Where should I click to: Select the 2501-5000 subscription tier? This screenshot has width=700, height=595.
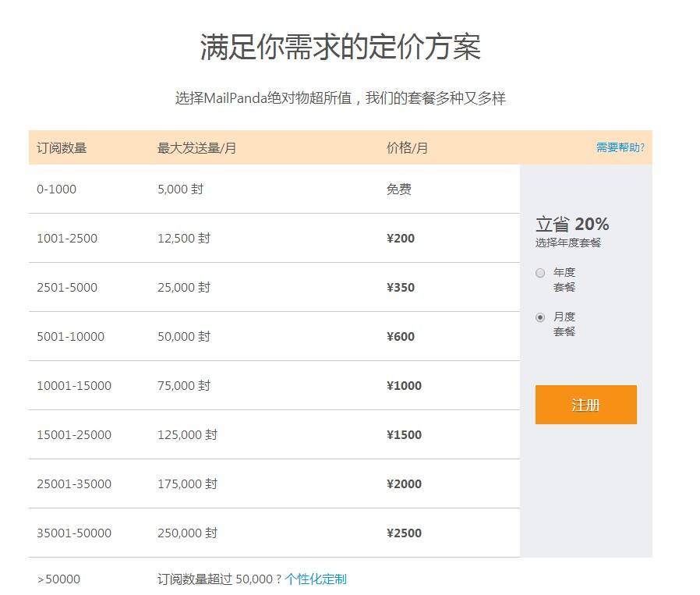(67, 287)
